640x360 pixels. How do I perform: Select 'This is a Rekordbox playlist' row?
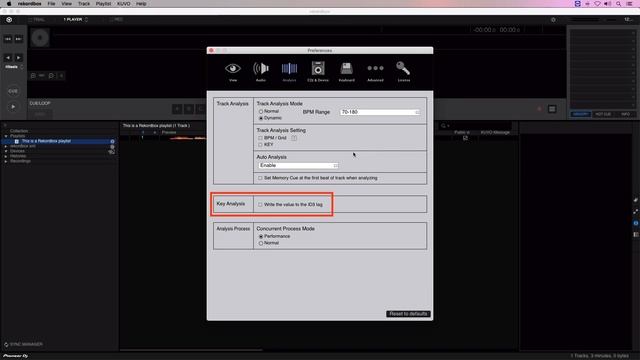[x=60, y=141]
